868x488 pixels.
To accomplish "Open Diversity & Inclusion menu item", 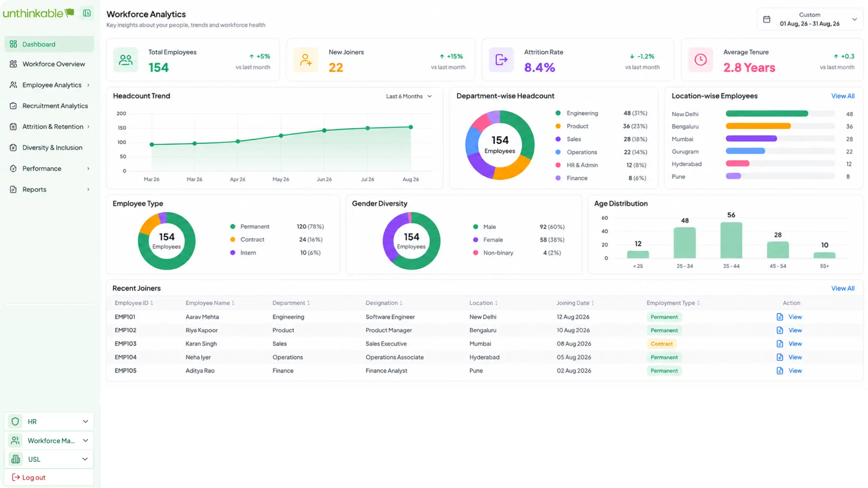I will pyautogui.click(x=49, y=147).
